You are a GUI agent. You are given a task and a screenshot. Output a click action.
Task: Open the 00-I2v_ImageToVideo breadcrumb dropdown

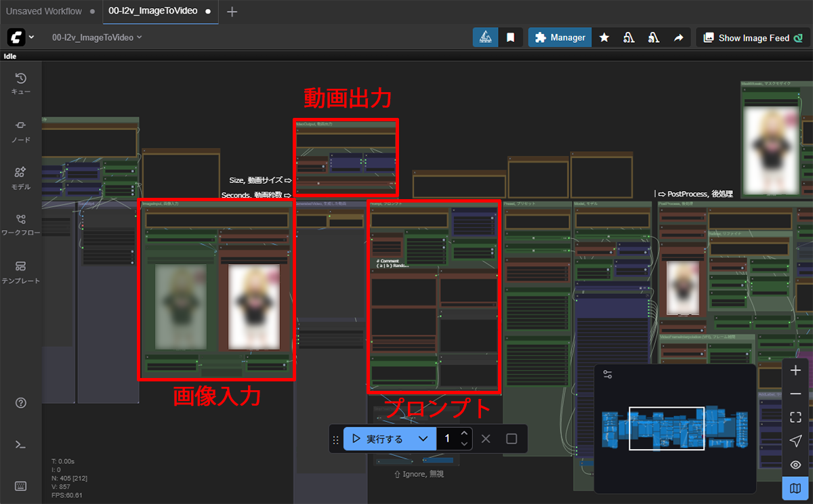tap(97, 38)
